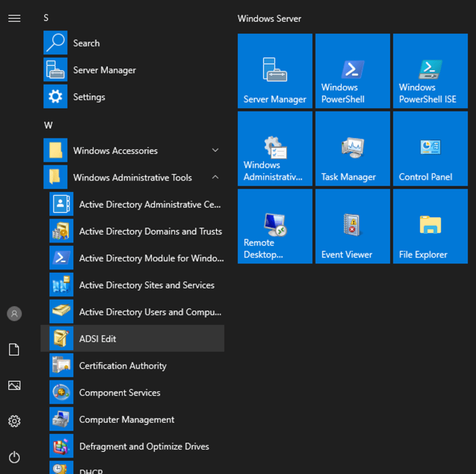Open the hamburger menu at top left
476x474 pixels.
[x=15, y=19]
